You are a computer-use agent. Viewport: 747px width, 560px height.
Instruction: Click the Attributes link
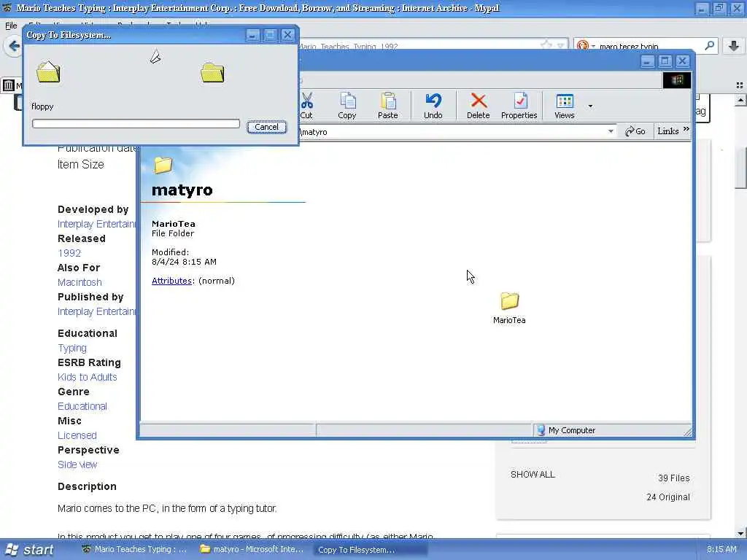pyautogui.click(x=171, y=281)
